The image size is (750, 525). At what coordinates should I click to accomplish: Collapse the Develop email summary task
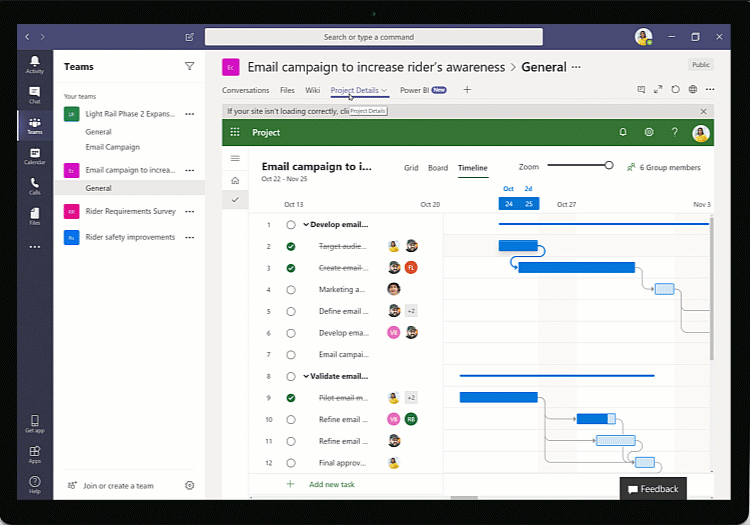[x=306, y=225]
